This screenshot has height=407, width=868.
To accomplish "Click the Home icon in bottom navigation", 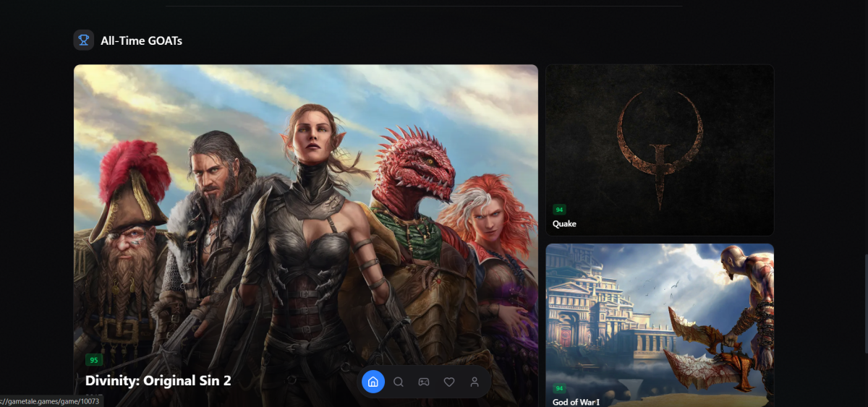I will [373, 382].
